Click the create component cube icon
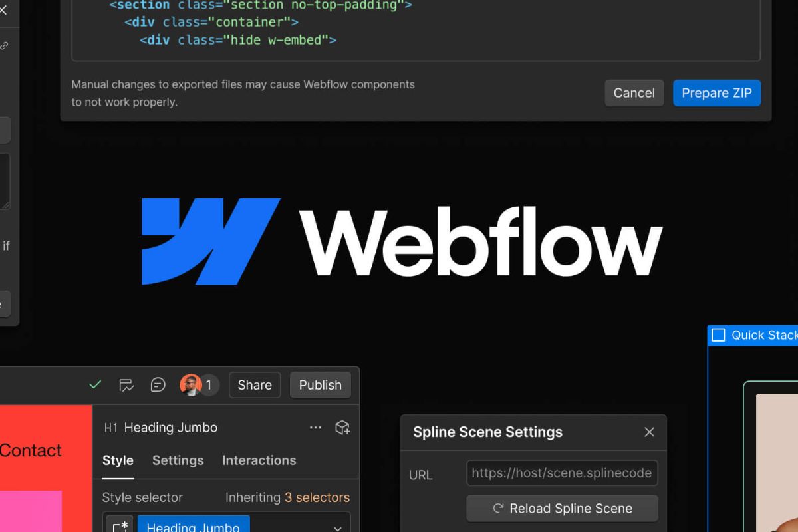The width and height of the screenshot is (798, 532). click(342, 427)
